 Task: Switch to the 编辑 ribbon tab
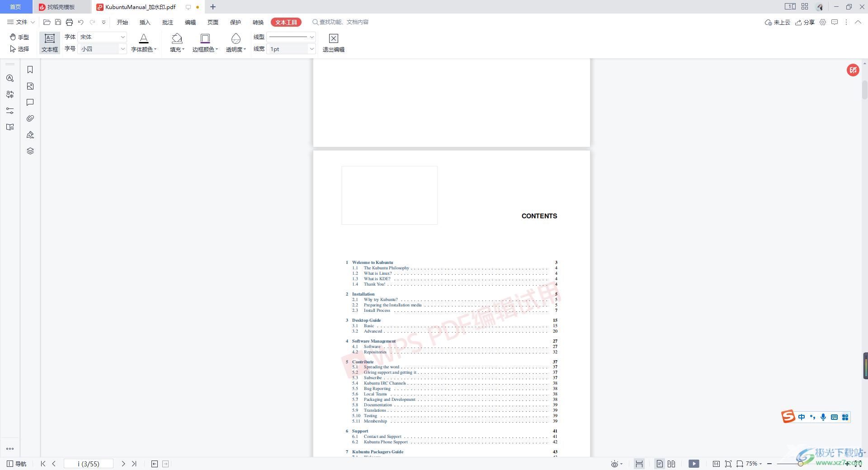(190, 22)
